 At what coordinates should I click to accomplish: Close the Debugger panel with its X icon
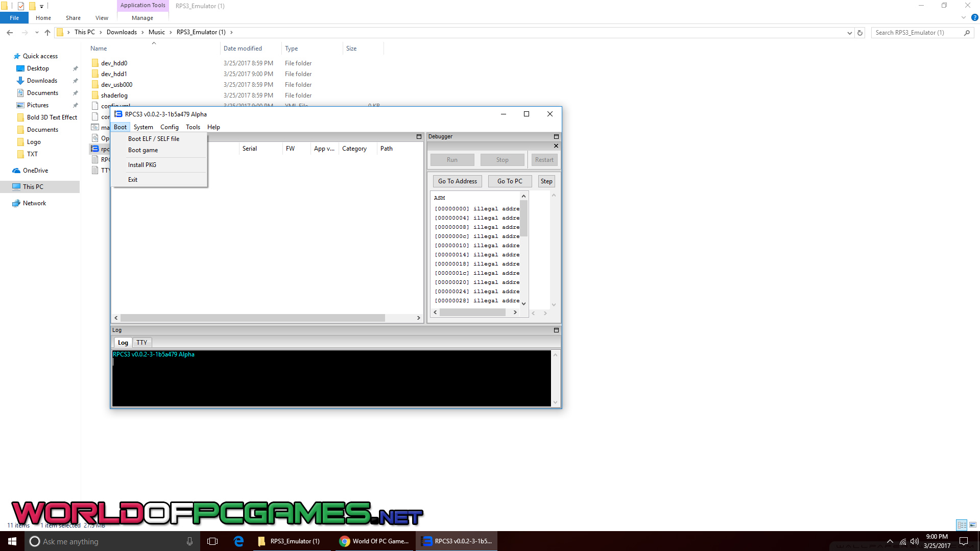(556, 146)
